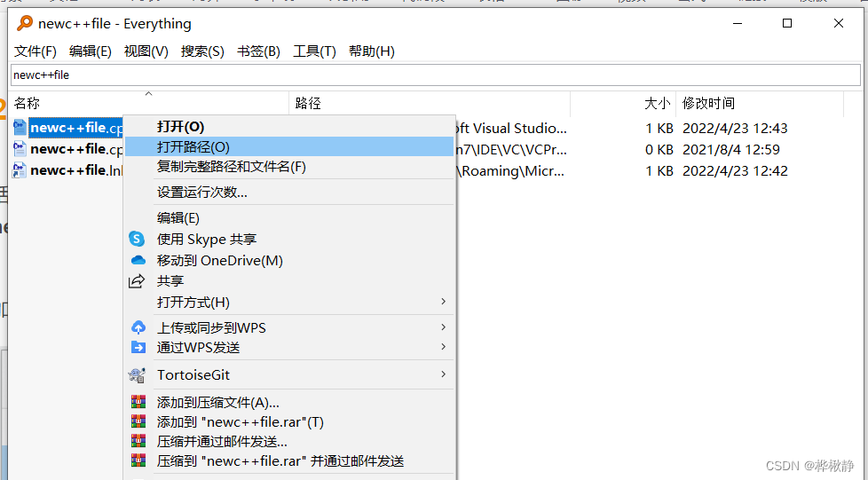Click the 1 KB size in the 12:42 row

659,170
